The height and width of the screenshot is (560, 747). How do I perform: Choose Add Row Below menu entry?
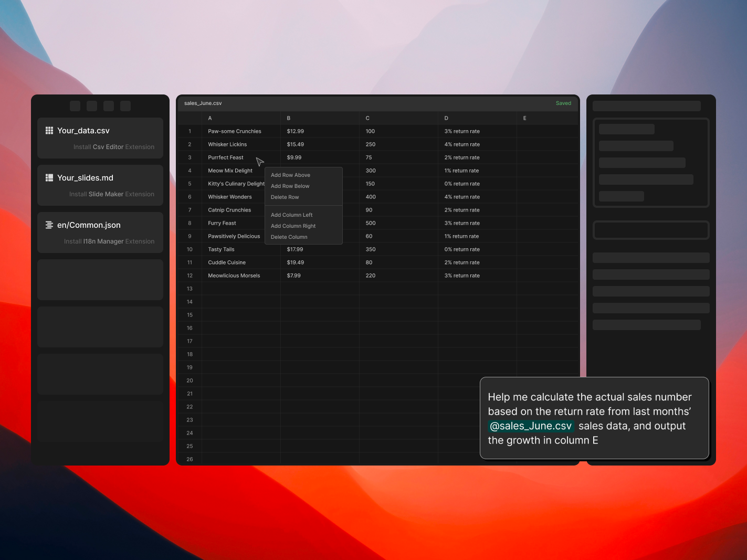tap(290, 186)
